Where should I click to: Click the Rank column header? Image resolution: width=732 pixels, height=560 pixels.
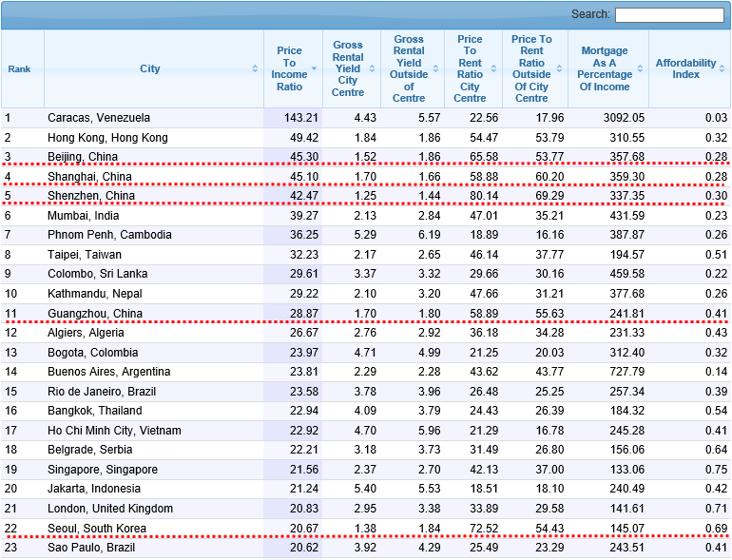coord(20,68)
